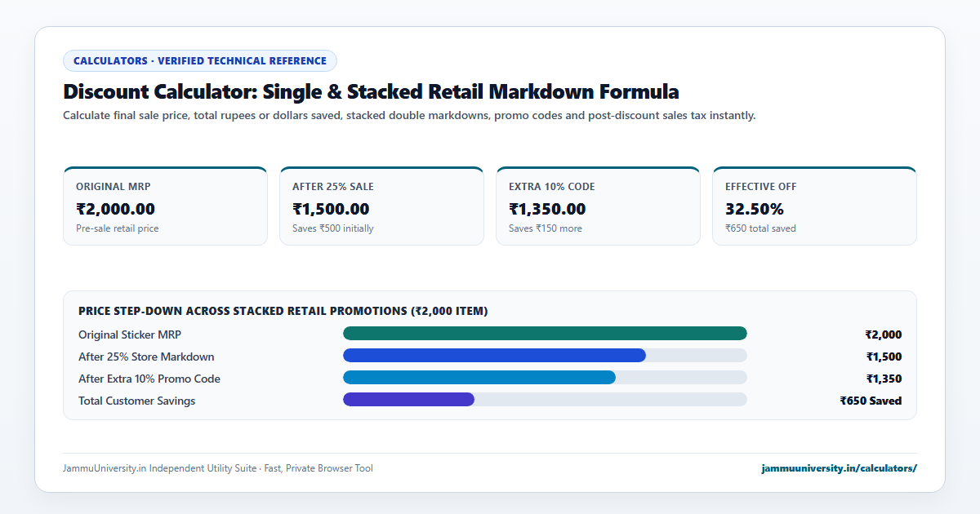Viewport: 980px width, 514px height.
Task: Click the 'Saves ₹500 initially' caption
Action: pos(333,228)
